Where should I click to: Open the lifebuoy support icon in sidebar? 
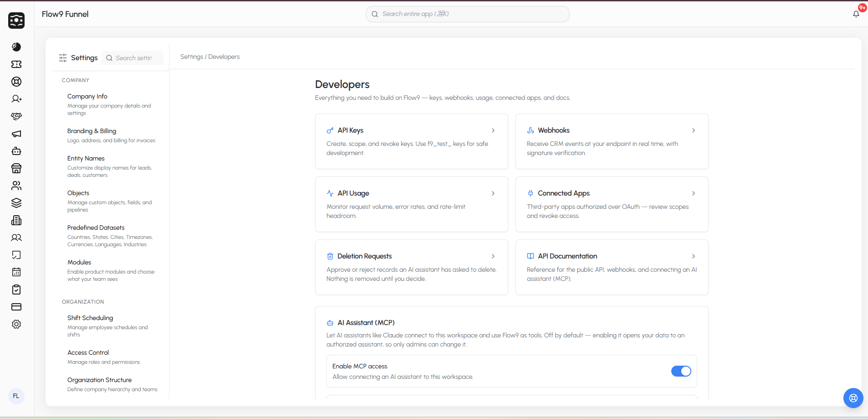click(x=16, y=82)
